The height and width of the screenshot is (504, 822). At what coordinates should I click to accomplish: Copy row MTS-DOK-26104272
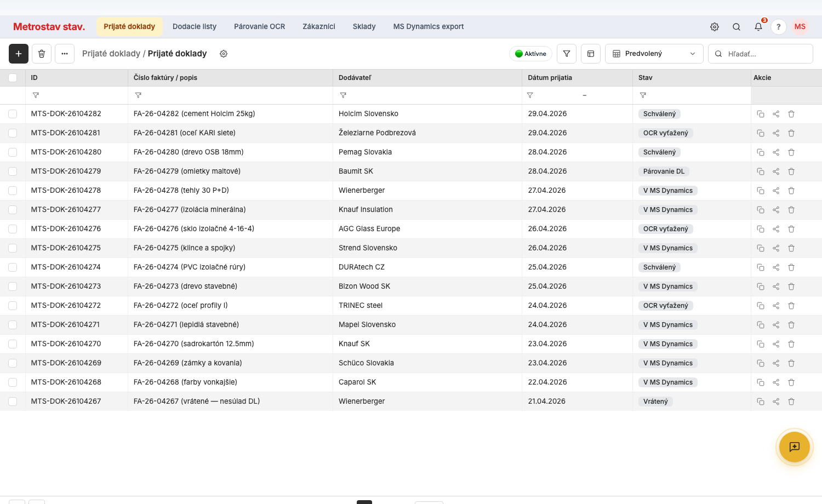pos(761,306)
